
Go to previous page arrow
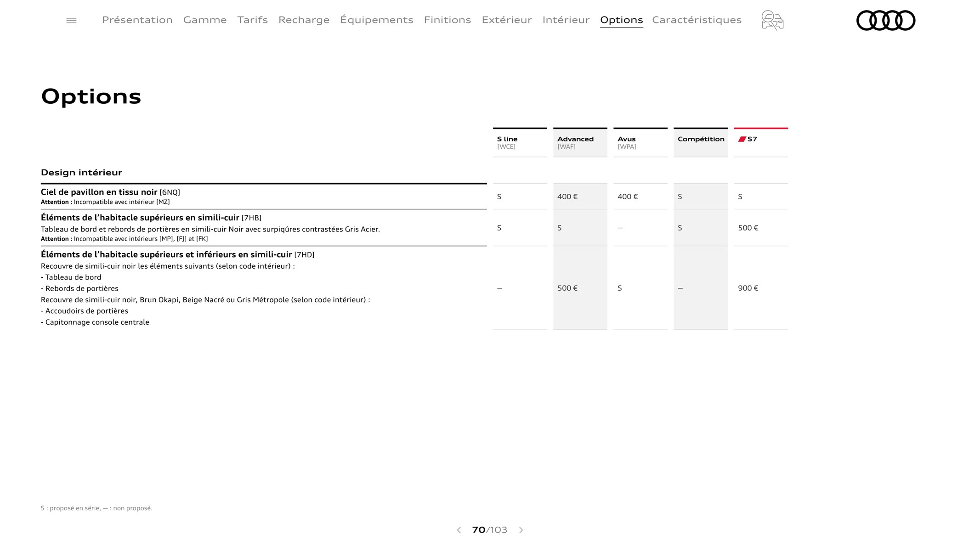click(x=459, y=530)
